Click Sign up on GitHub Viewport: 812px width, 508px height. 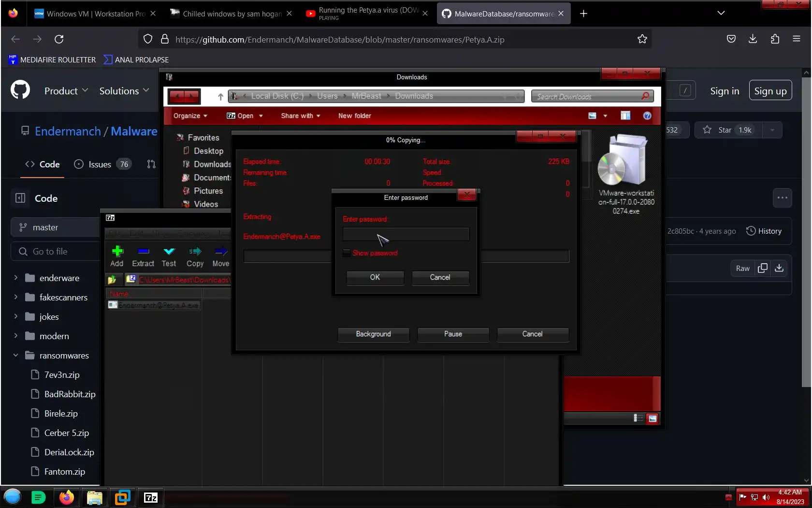pos(770,90)
